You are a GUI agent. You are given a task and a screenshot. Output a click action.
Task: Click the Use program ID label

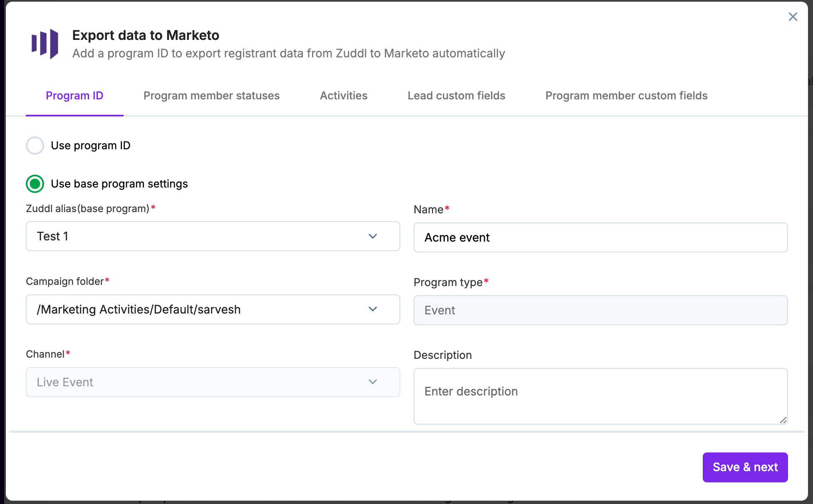tap(91, 146)
